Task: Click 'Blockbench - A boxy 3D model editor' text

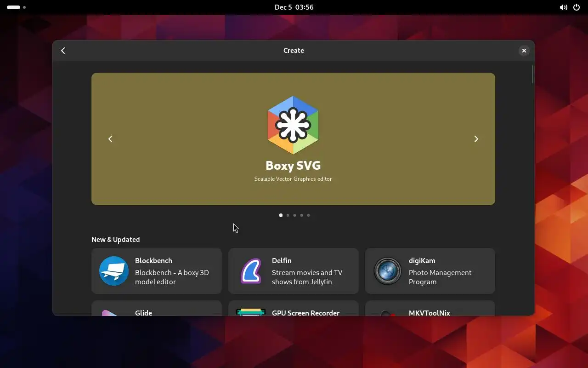Action: (x=172, y=277)
